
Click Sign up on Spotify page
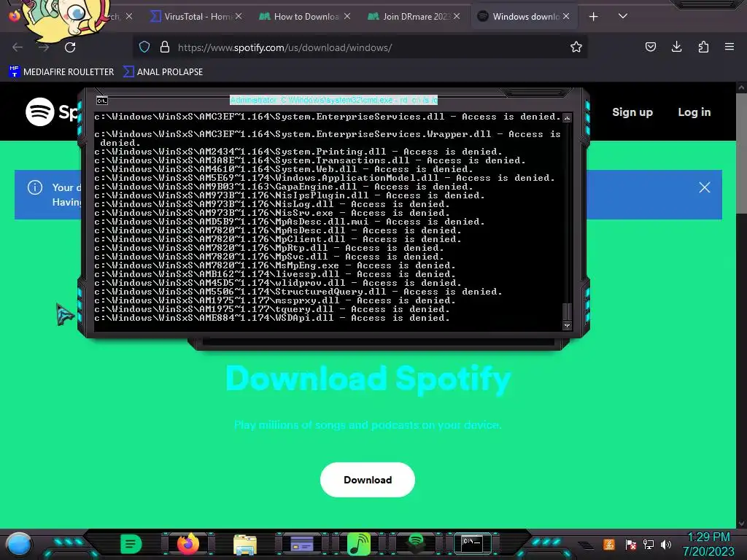[632, 112]
